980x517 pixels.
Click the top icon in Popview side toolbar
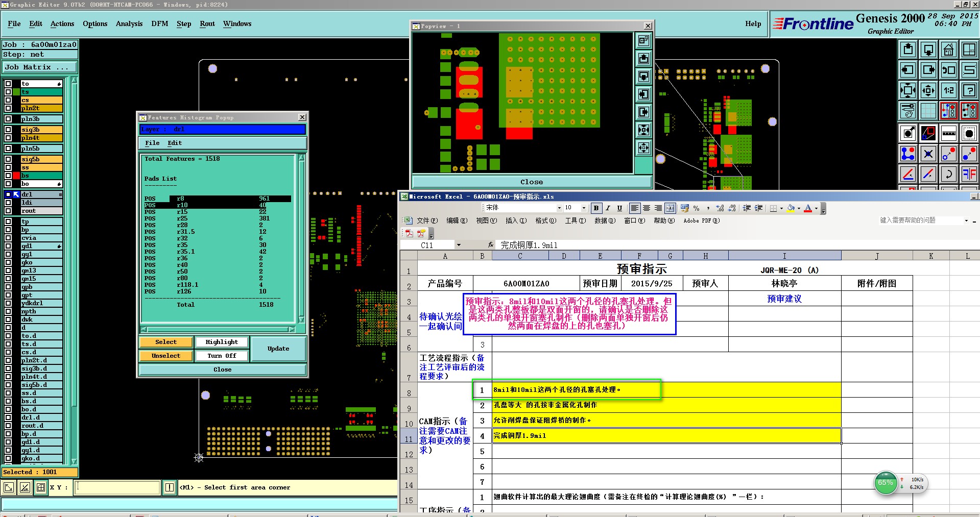(644, 40)
